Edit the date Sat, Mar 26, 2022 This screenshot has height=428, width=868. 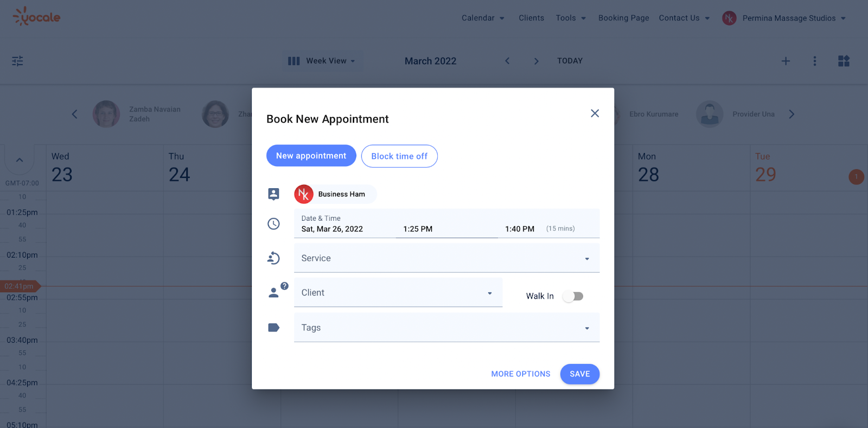tap(332, 229)
